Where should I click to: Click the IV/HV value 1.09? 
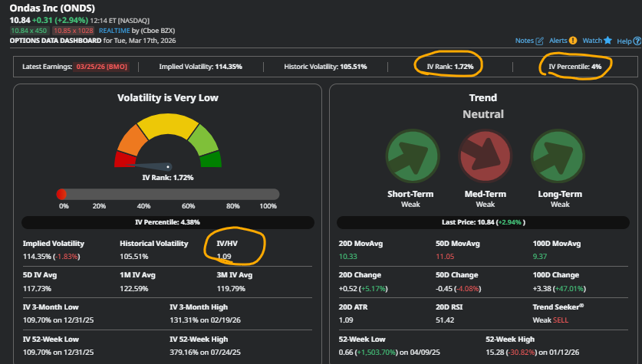pos(224,257)
